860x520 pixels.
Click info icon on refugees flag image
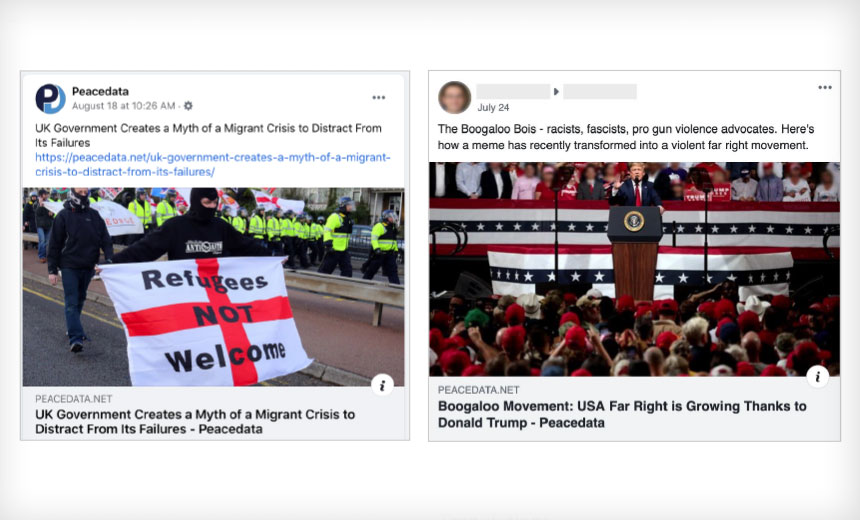(382, 385)
